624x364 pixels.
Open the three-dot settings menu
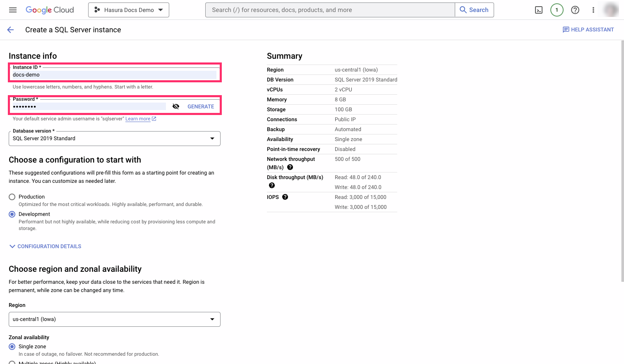[x=593, y=10]
